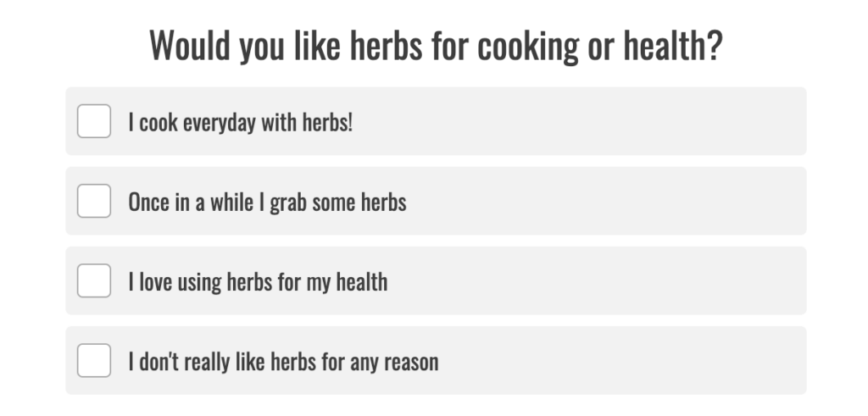
Task: Choose the grey option row about grabbing herbs occasionally
Action: [x=437, y=201]
